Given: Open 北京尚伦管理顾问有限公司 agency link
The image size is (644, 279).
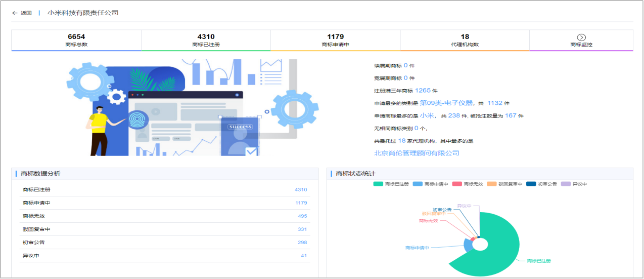Looking at the screenshot, I should coord(417,153).
